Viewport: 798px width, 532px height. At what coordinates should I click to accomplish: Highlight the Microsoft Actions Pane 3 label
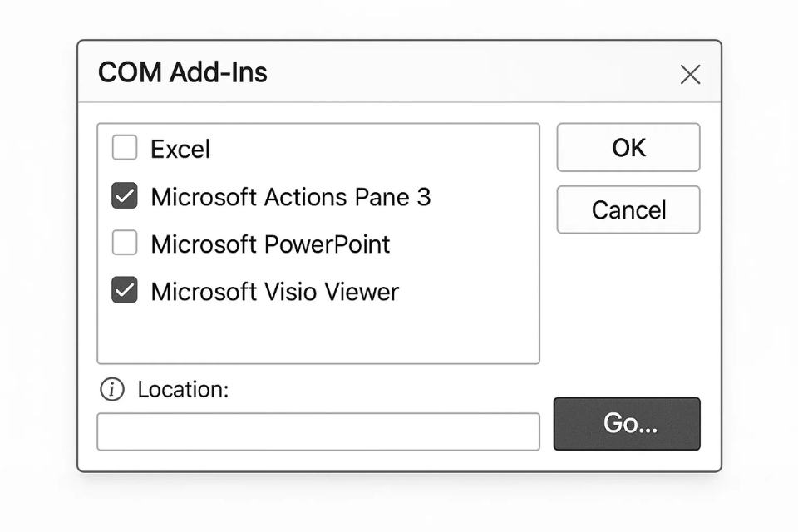(290, 197)
